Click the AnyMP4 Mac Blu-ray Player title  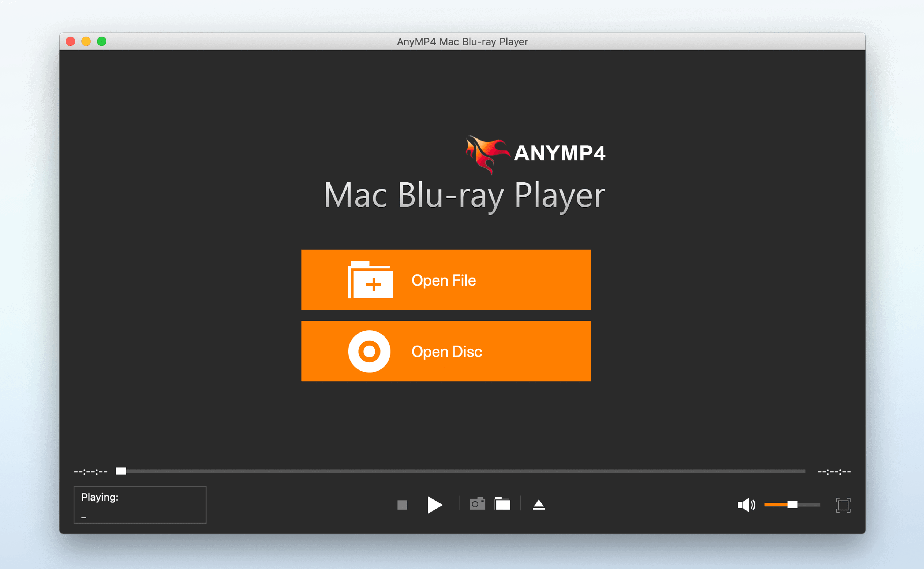pos(462,41)
